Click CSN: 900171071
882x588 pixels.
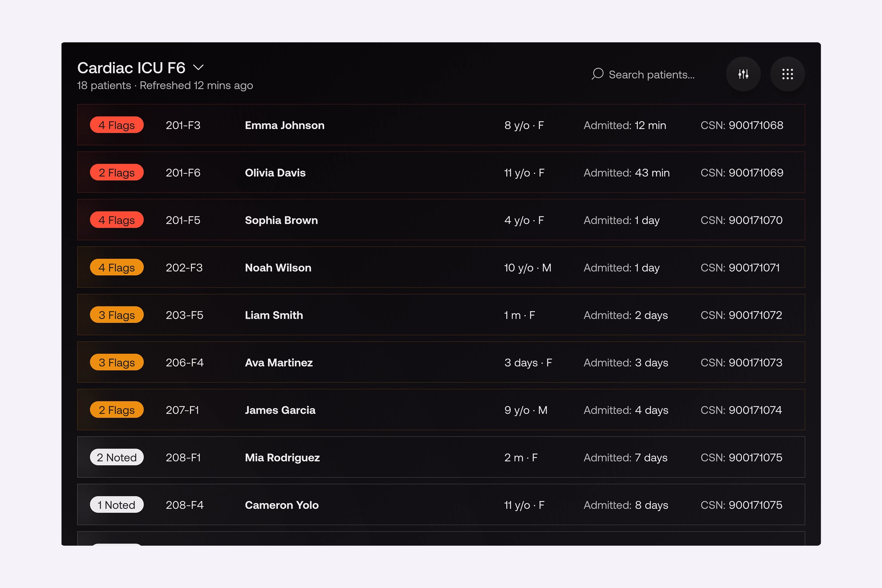tap(740, 268)
